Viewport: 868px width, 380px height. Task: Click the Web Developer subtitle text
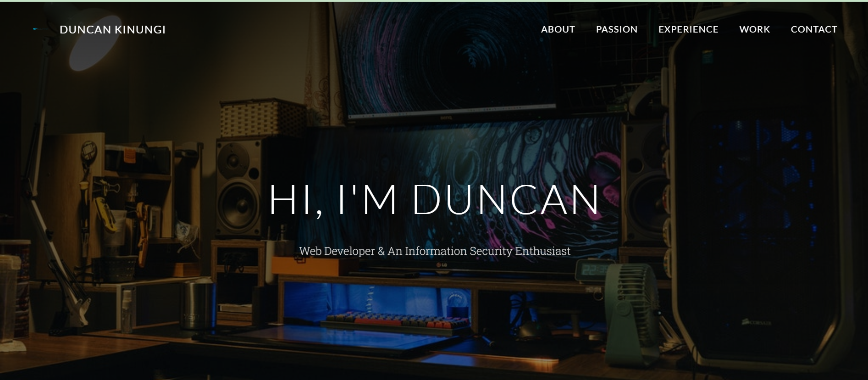point(434,251)
